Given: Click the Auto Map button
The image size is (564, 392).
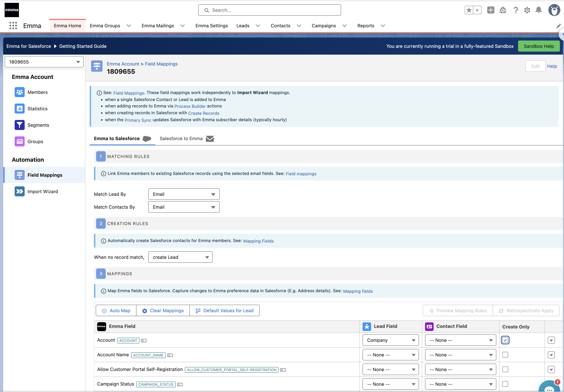Looking at the screenshot, I should [116, 310].
